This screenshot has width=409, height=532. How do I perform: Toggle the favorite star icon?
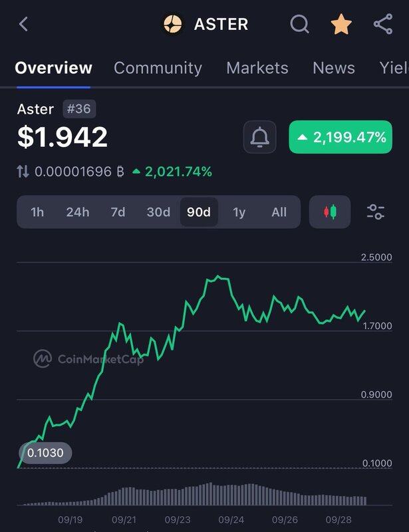pyautogui.click(x=341, y=25)
